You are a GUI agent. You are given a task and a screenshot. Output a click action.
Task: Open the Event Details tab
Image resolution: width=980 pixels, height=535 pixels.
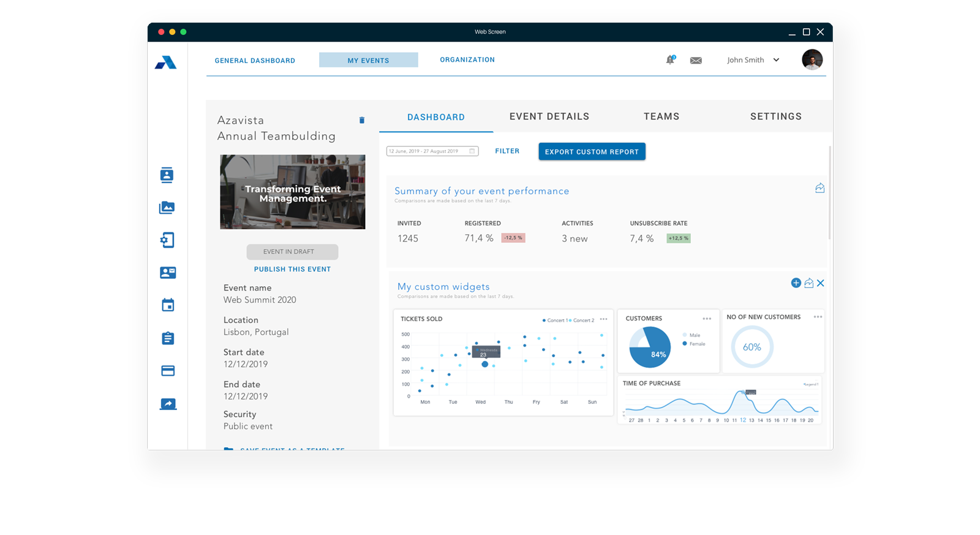[549, 116]
